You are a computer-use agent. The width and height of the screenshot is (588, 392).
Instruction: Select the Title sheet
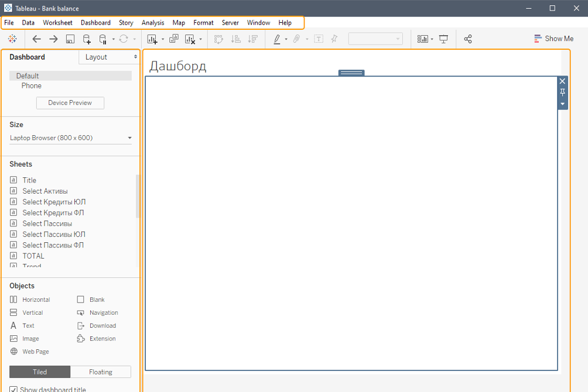tap(29, 180)
